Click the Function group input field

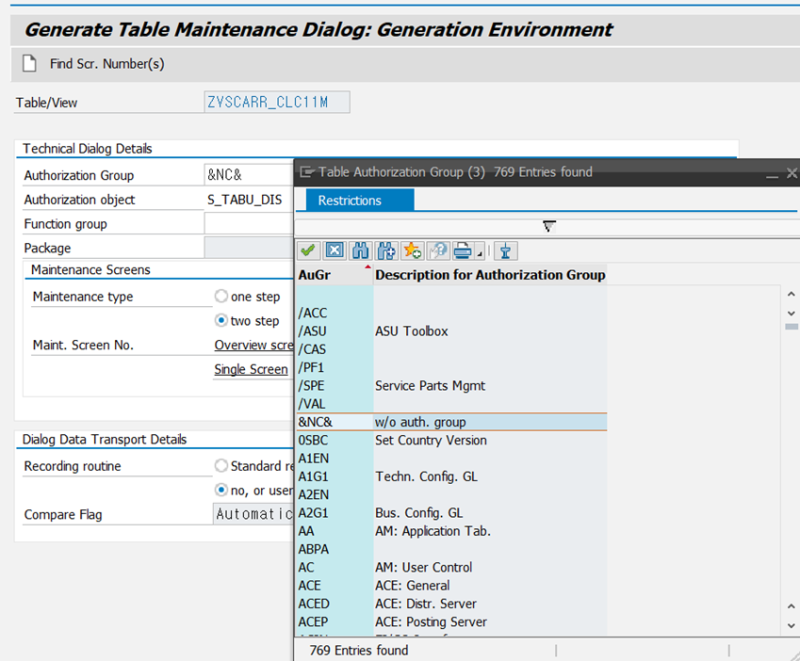pos(249,223)
